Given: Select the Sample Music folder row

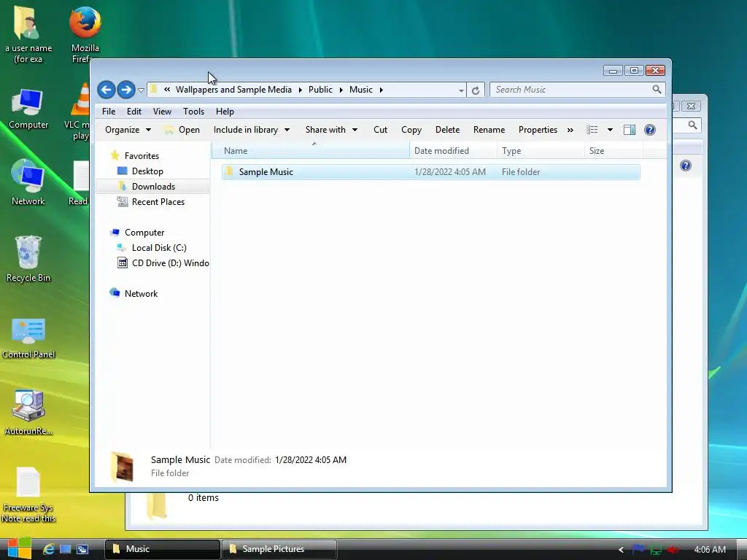Looking at the screenshot, I should (430, 172).
